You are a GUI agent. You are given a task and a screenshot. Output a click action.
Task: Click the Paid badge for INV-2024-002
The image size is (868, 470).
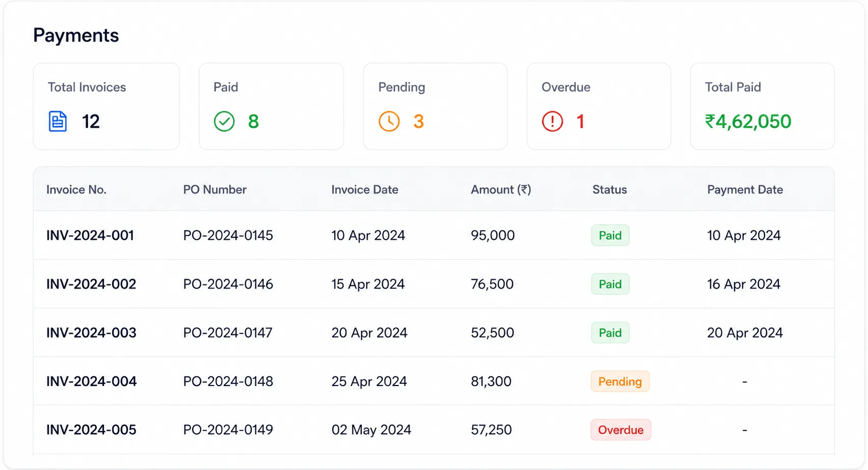pos(610,284)
